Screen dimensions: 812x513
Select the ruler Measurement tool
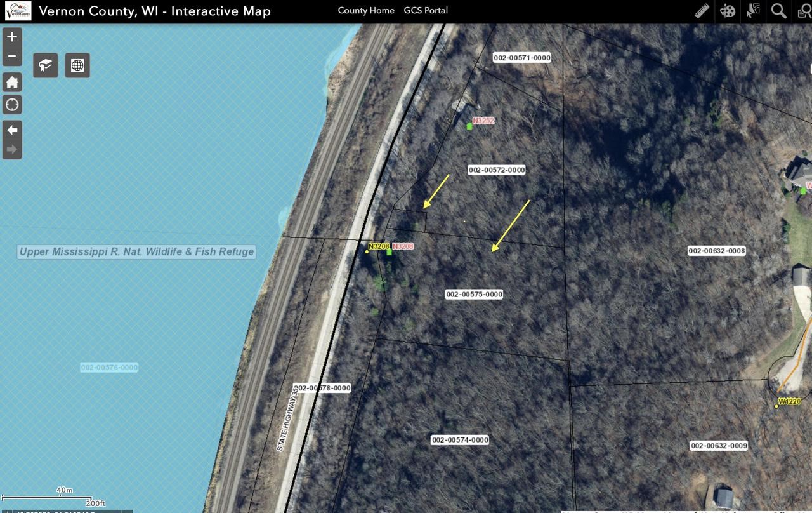point(702,11)
